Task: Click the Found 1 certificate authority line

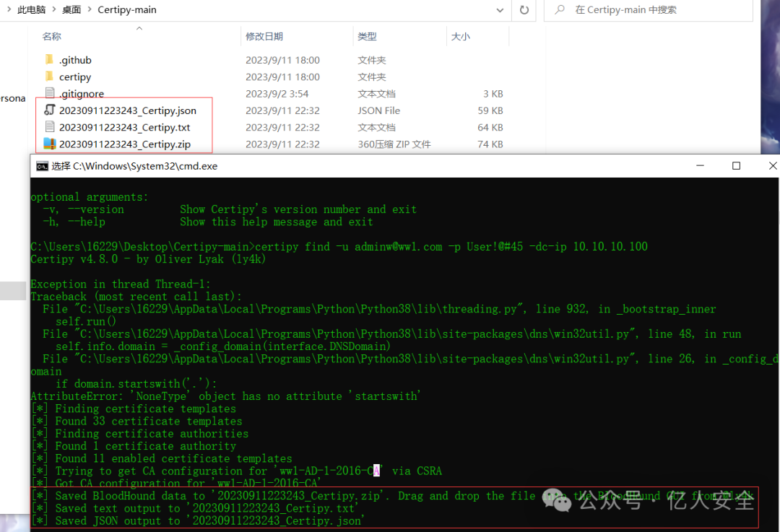Action: pos(134,446)
